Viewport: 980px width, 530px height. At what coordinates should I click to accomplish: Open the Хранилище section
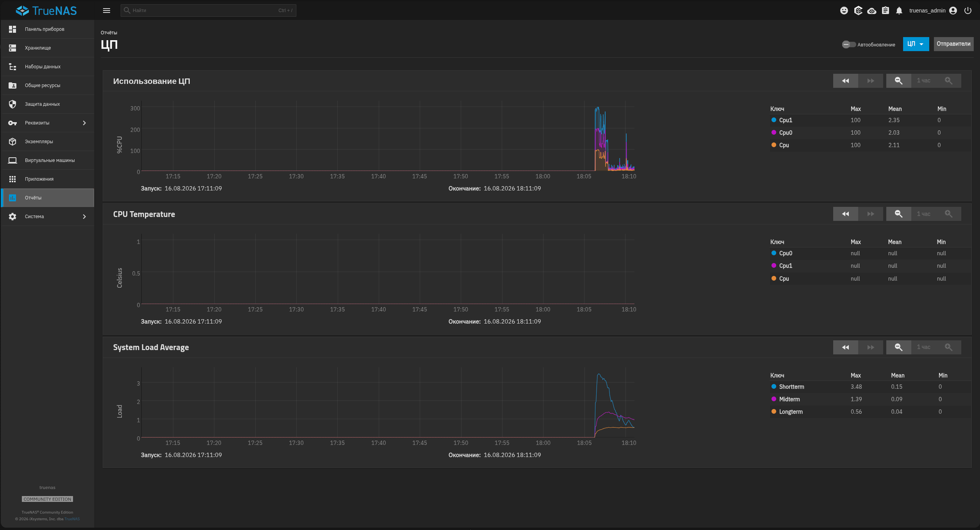47,48
